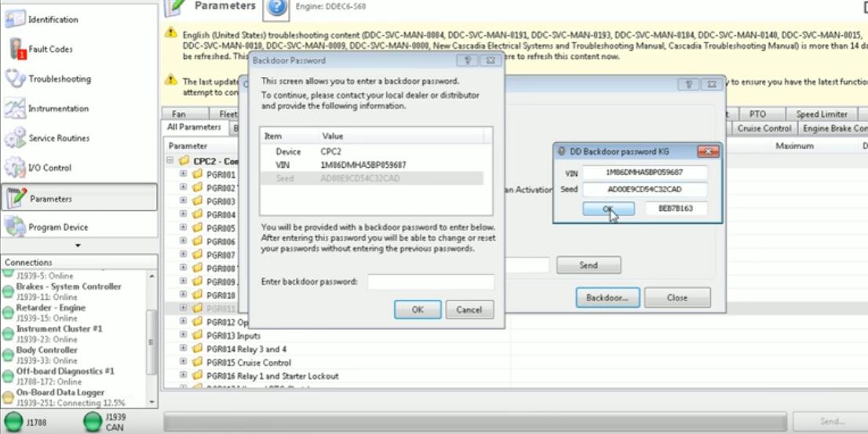Screen dimensions: 868x434
Task: Click the Parameter column header
Action: pyautogui.click(x=188, y=146)
